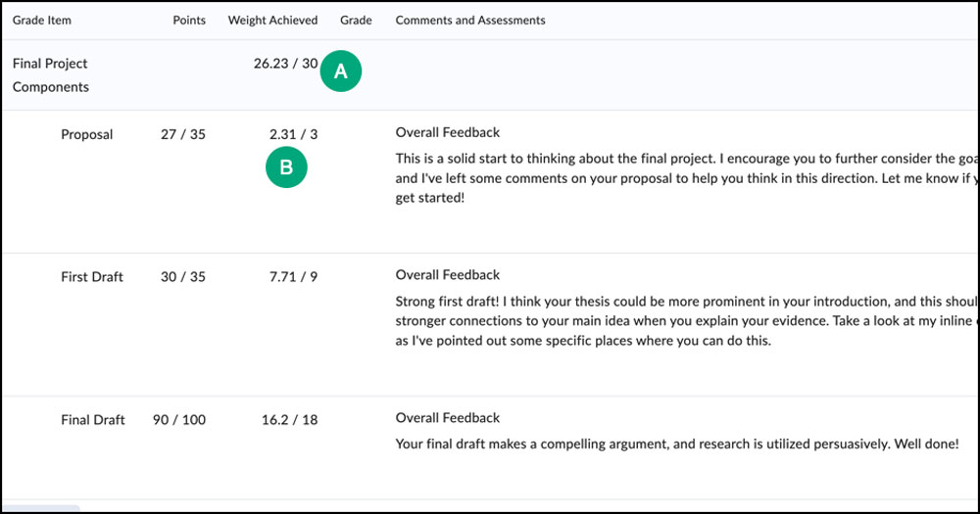Click the Grade column header
This screenshot has height=514, width=980.
pyautogui.click(x=356, y=21)
